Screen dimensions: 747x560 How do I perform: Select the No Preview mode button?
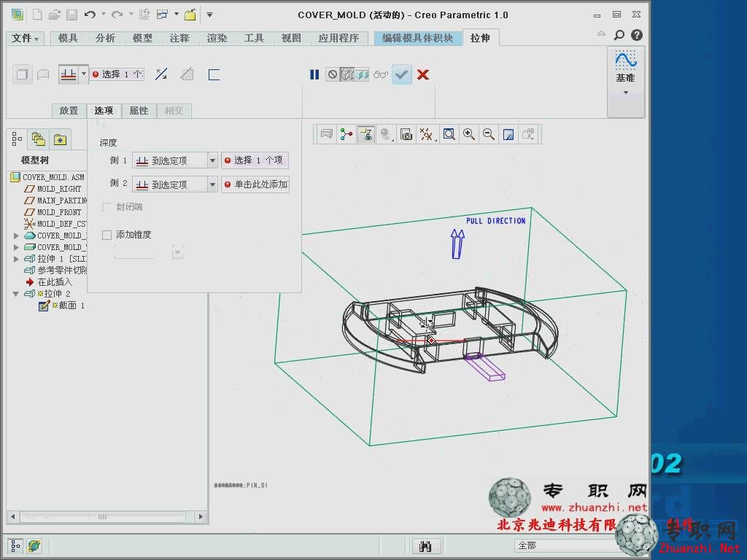click(x=333, y=74)
